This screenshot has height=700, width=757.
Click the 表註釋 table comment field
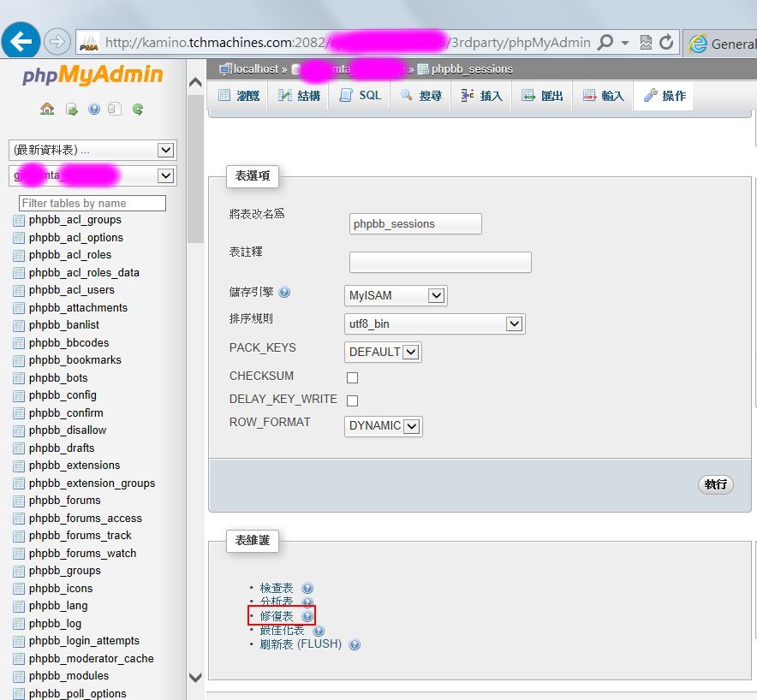click(440, 262)
